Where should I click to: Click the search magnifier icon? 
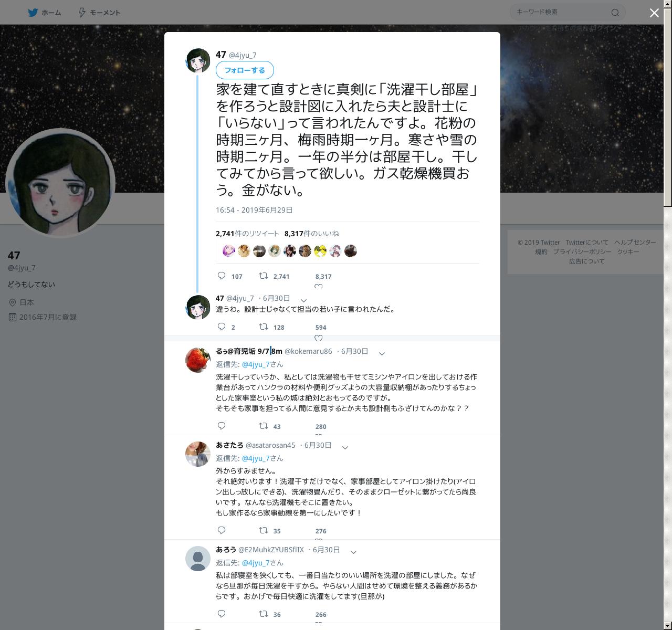point(615,12)
